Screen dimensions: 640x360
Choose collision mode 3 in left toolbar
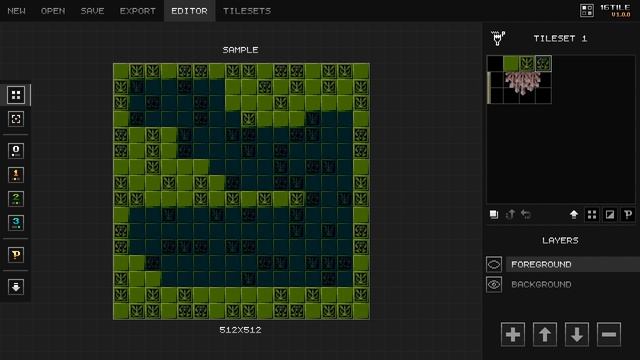tap(16, 223)
